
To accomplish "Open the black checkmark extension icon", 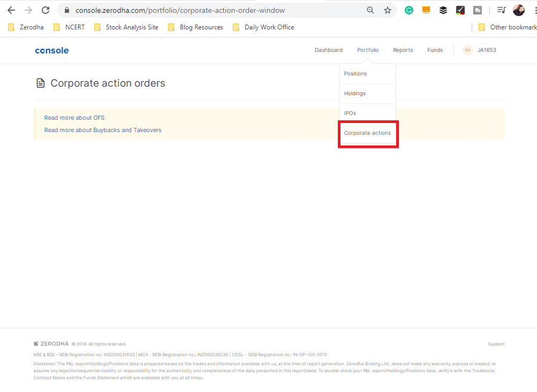I will [x=460, y=10].
